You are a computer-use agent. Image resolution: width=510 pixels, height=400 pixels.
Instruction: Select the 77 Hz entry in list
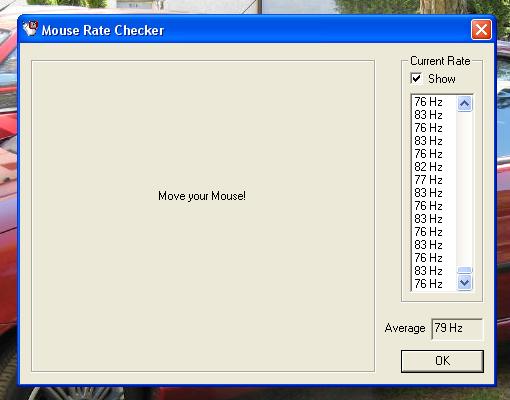434,180
